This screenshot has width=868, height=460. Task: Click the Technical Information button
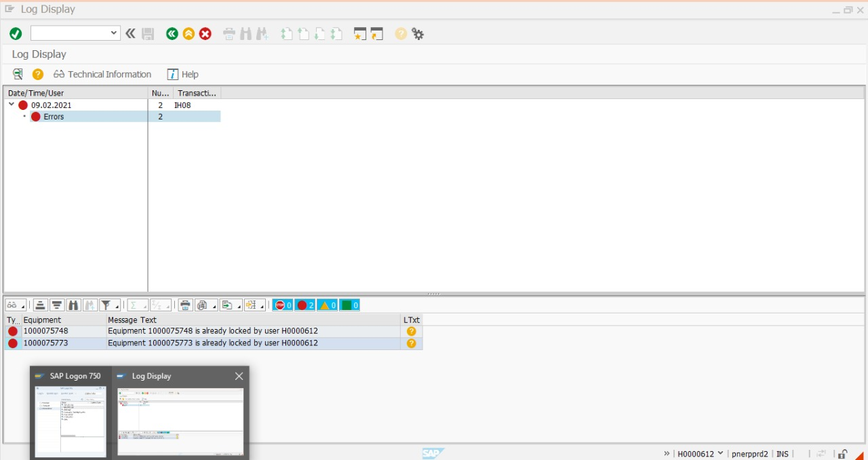click(102, 74)
